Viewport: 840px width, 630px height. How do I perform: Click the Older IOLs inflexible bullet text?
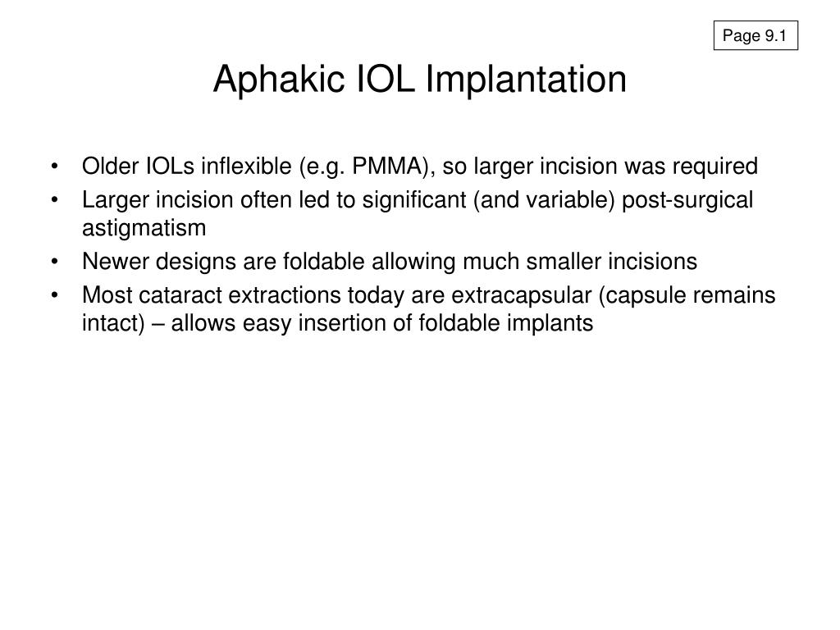tap(419, 166)
